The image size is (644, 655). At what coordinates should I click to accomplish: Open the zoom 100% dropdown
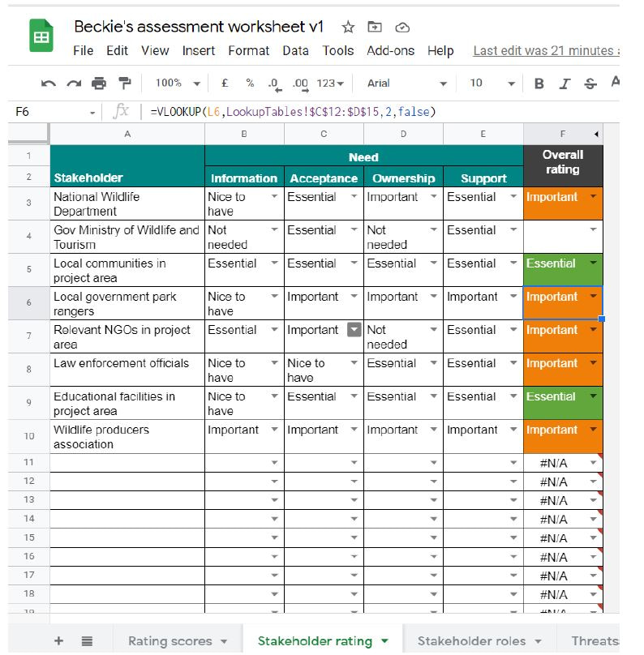click(x=178, y=83)
